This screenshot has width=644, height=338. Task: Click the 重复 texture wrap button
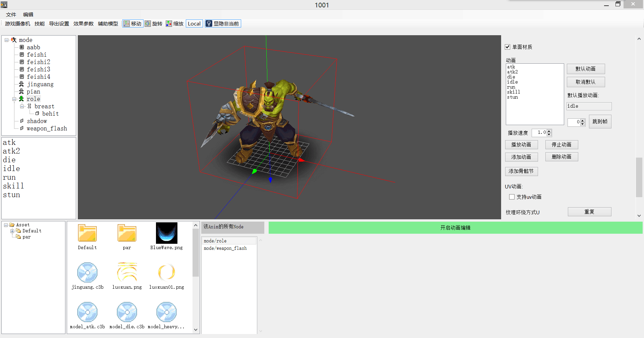(x=589, y=212)
